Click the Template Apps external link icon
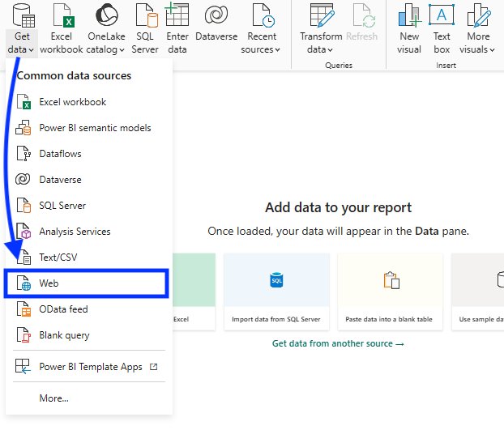 (x=154, y=367)
